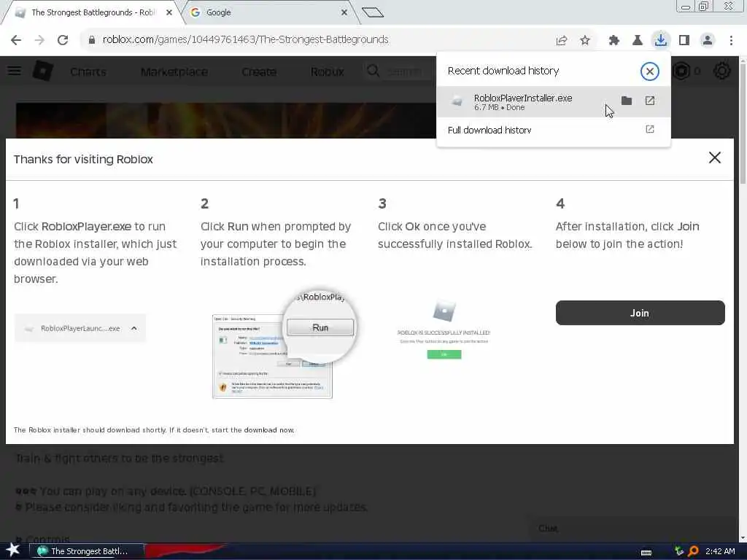The width and height of the screenshot is (747, 560).
Task: Open the Robux balance icon
Action: tap(682, 71)
